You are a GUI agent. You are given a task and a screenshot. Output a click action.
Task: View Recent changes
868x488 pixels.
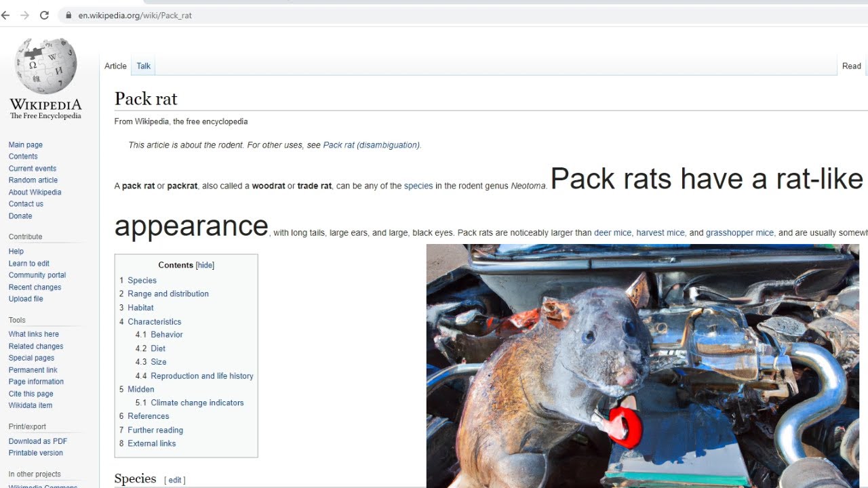pyautogui.click(x=35, y=287)
